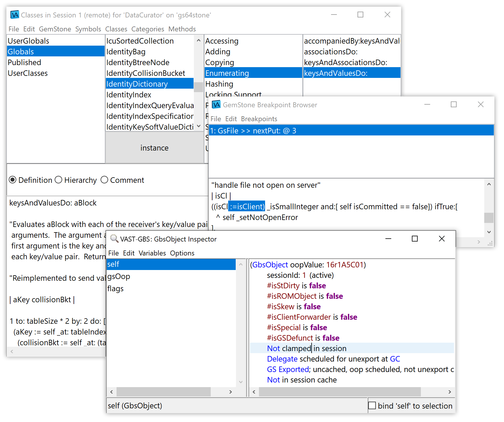The width and height of the screenshot is (504, 422).
Task: Open File menu in Classes window
Action: click(x=14, y=29)
